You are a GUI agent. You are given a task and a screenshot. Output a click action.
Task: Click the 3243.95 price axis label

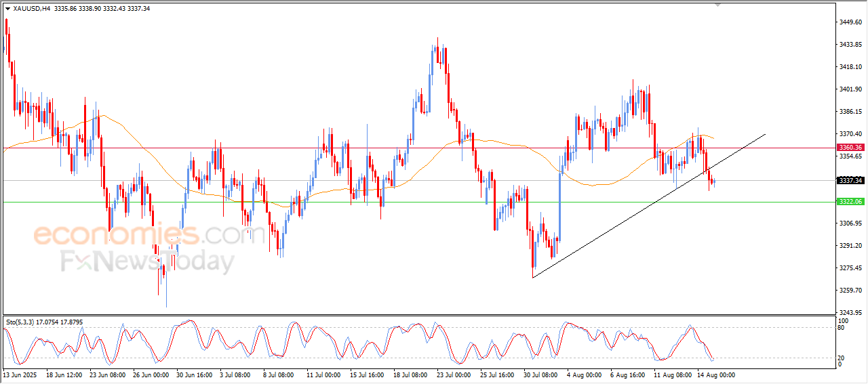pyautogui.click(x=850, y=313)
